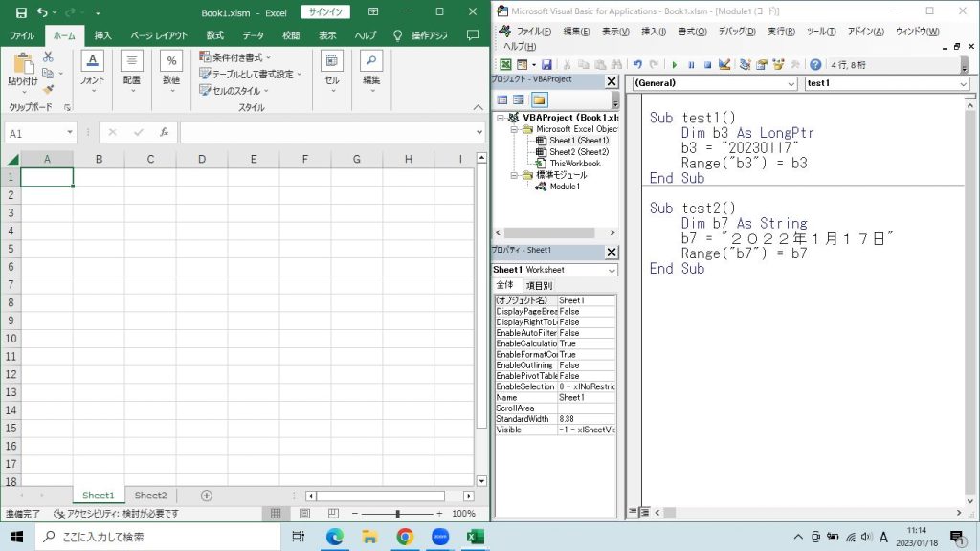
Task: Click the insert function fx icon
Action: [x=164, y=133]
